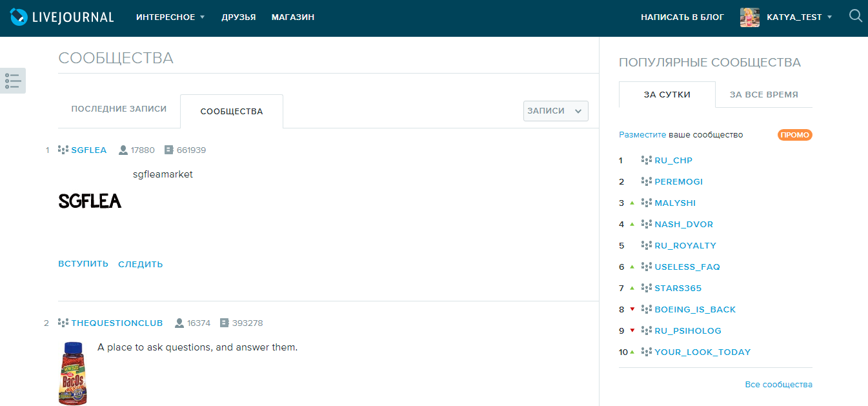Click the ПОПУЛЯРНЫЕ СООБЩЕСТВА heading

(710, 63)
